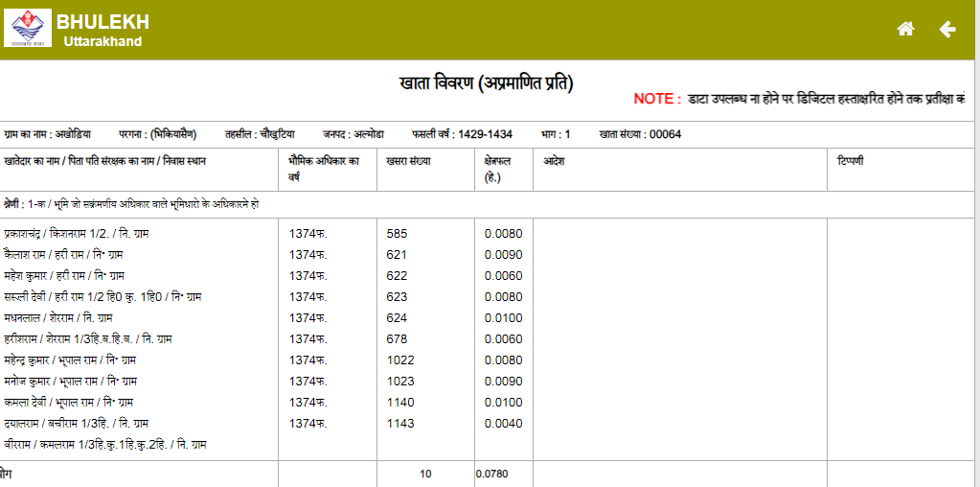Click area value 0.0040
The image size is (980, 487).
[503, 423]
